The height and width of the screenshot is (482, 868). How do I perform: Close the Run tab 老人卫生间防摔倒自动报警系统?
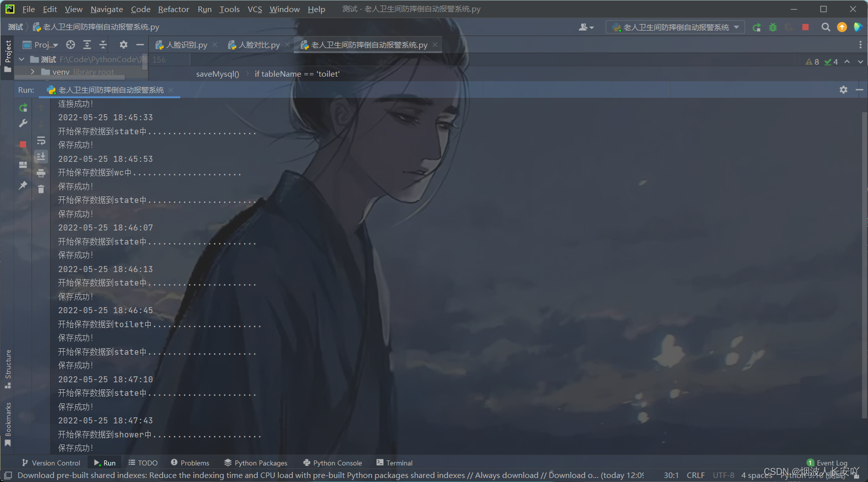click(x=171, y=90)
